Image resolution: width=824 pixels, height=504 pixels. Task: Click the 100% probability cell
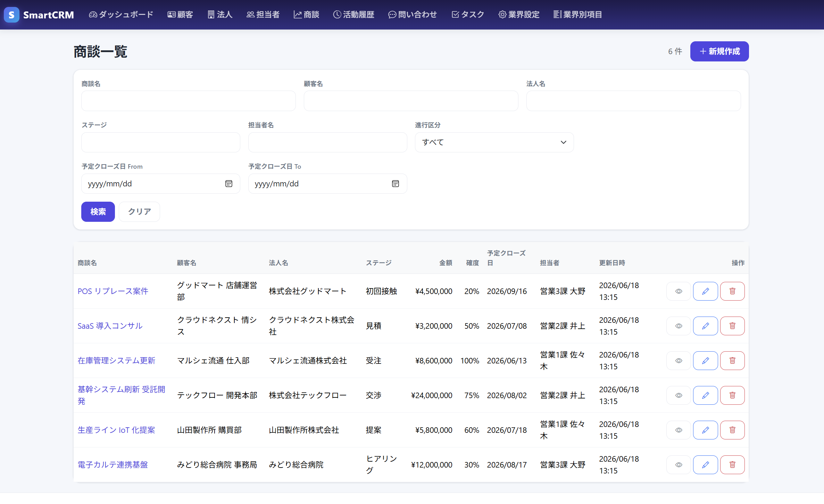click(470, 361)
